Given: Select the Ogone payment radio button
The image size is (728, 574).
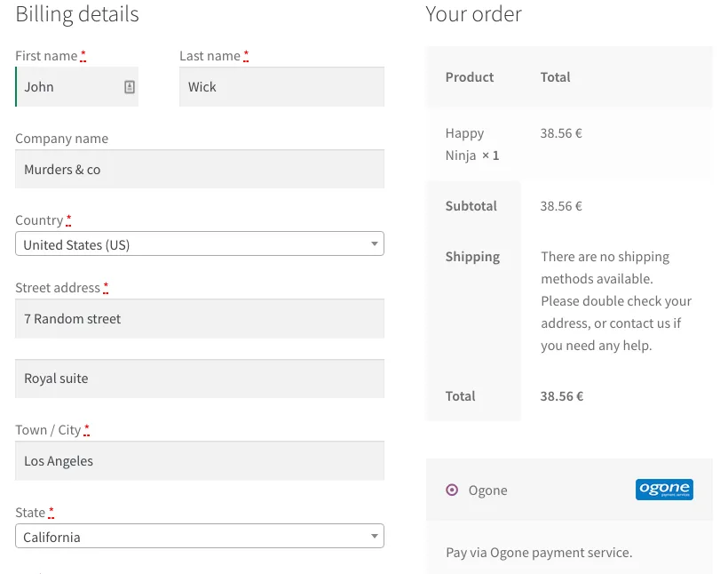Looking at the screenshot, I should pos(452,490).
